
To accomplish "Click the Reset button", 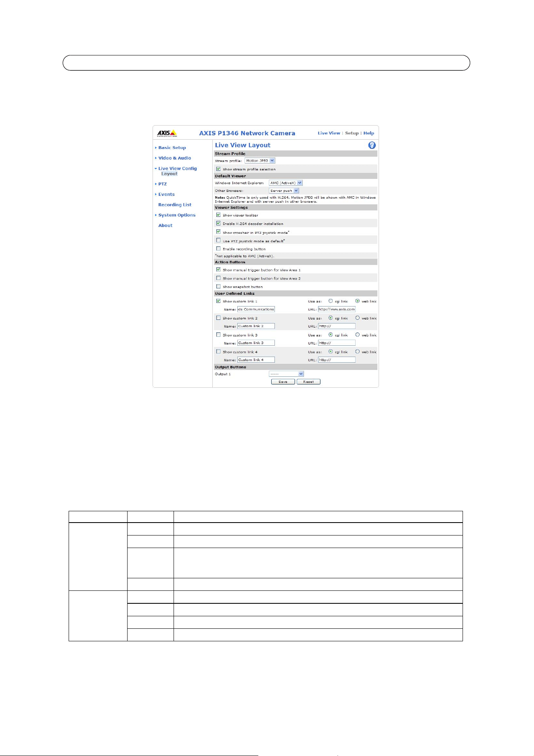I will pyautogui.click(x=308, y=382).
